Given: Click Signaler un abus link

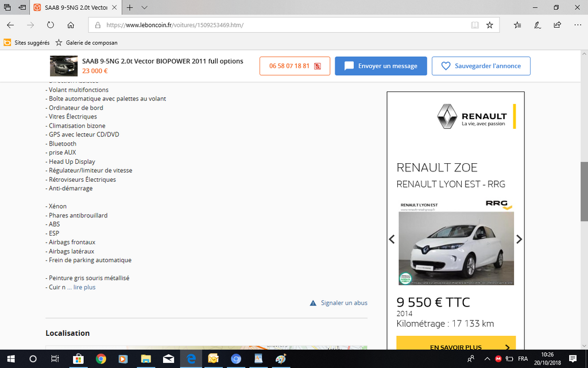Looking at the screenshot, I should click(x=339, y=303).
